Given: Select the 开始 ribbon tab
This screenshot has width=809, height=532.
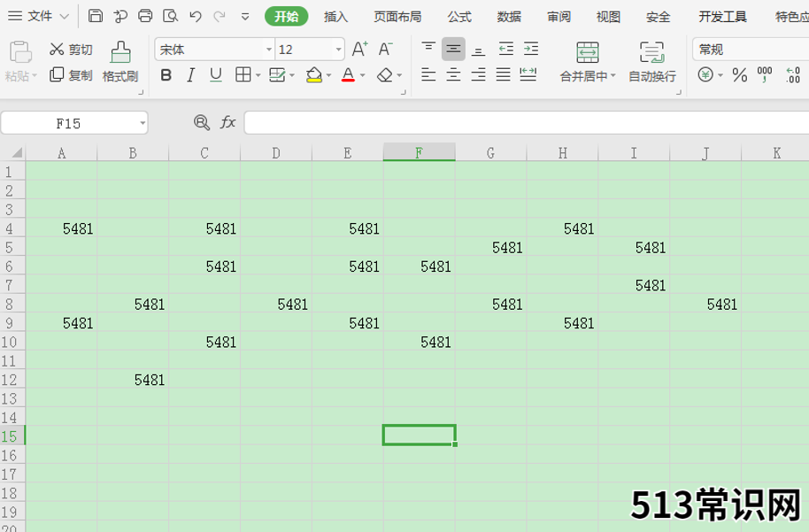Looking at the screenshot, I should (x=287, y=17).
